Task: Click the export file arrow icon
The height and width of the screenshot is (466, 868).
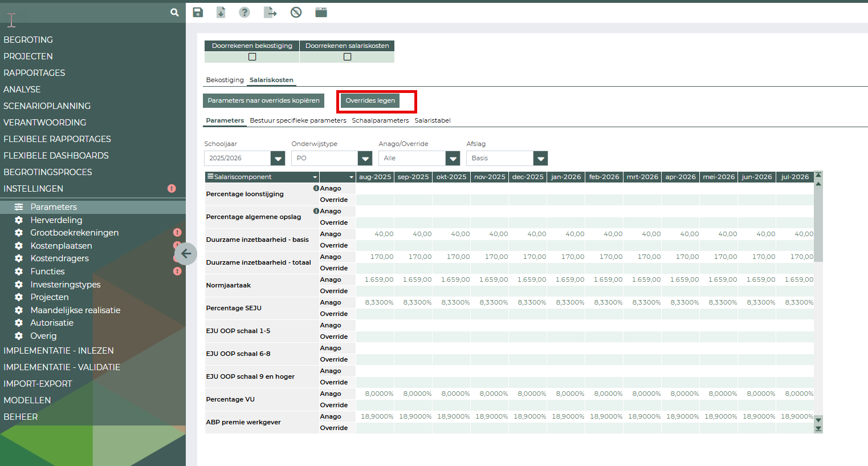Action: point(270,13)
